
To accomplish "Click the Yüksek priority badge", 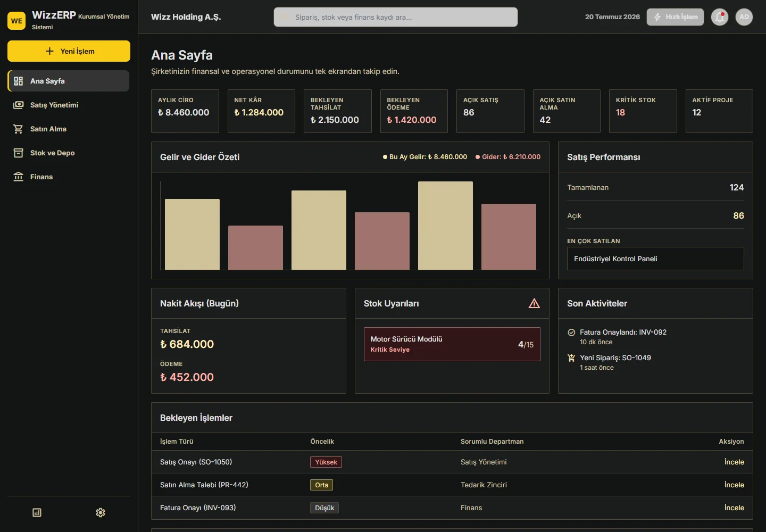I will point(326,462).
